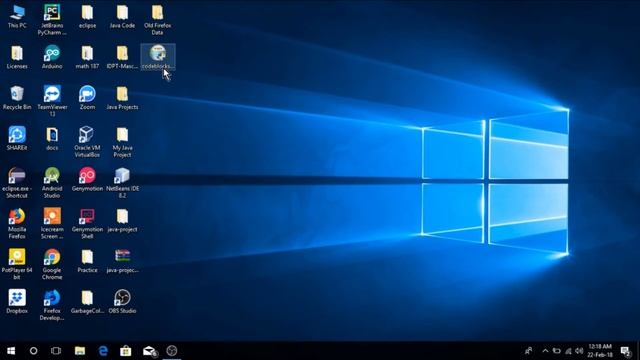Viewport: 640px width, 360px height.
Task: Launch OBS Studio desktop shortcut
Action: click(122, 302)
